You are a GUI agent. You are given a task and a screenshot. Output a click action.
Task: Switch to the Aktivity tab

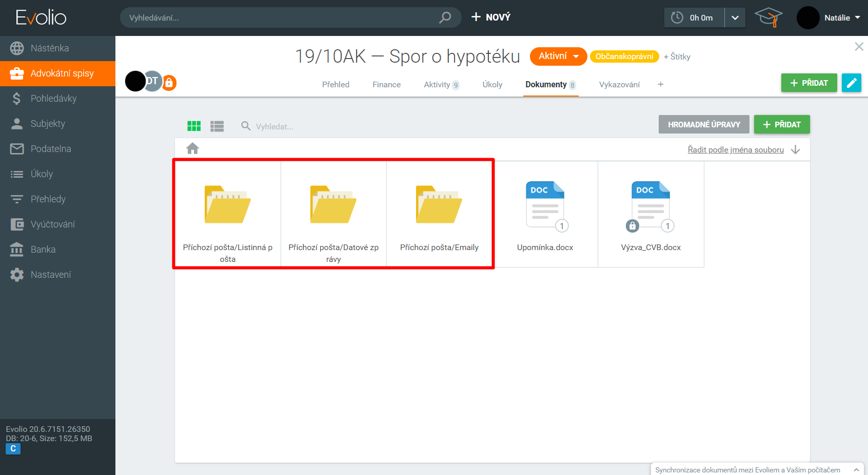coord(441,85)
